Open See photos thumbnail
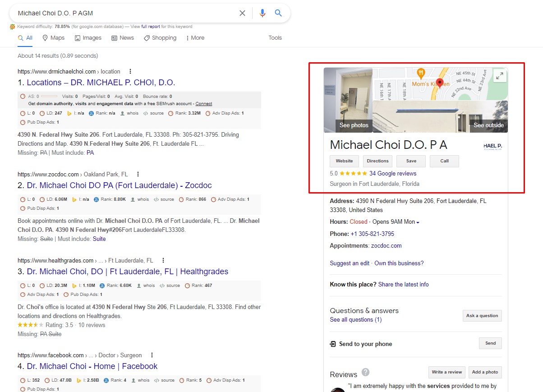The height and width of the screenshot is (392, 543). (x=348, y=100)
